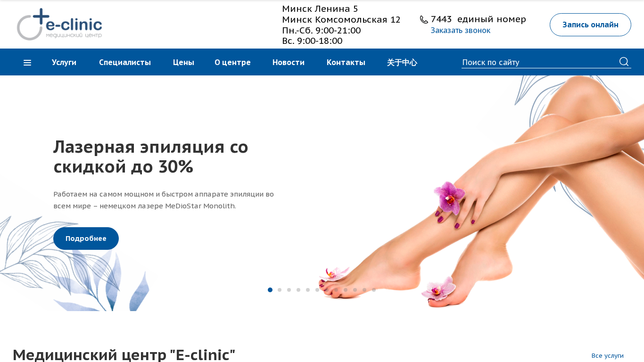Viewport: 644px width, 362px height.
Task: Click the E-clinic logo
Action: click(59, 24)
